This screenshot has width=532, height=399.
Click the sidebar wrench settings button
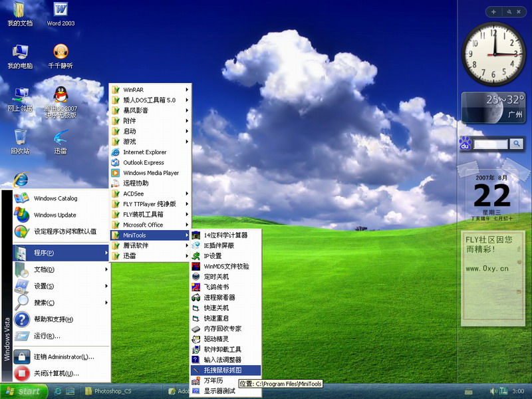tap(509, 12)
